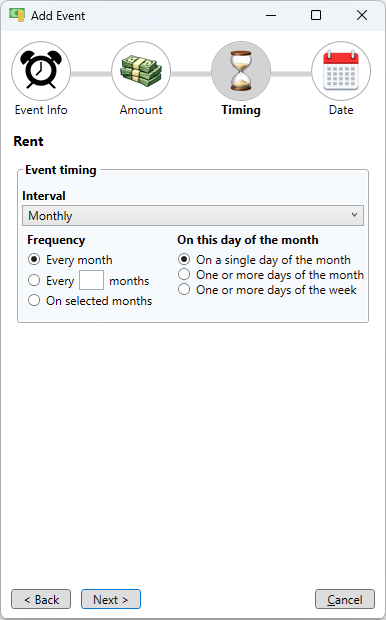Cancel the Add Event wizard
The height and width of the screenshot is (620, 386).
tap(345, 599)
